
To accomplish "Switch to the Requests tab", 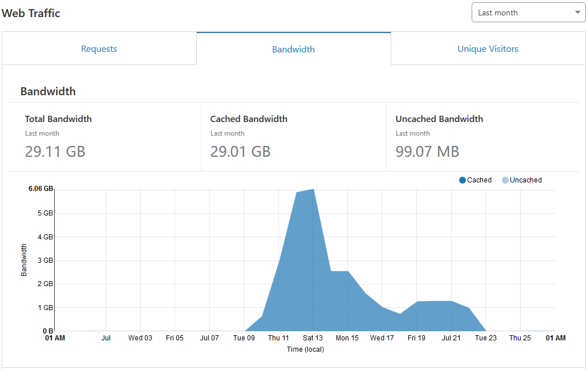I will [x=99, y=49].
